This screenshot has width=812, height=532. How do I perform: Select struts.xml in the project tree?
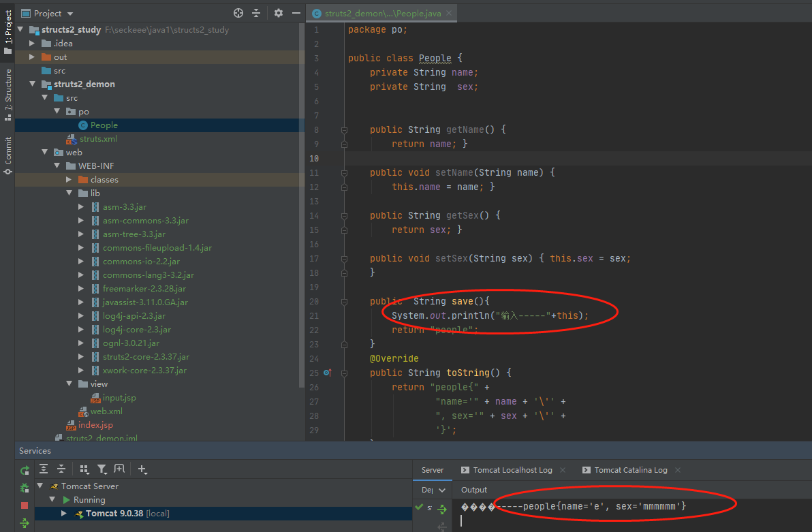(98, 139)
